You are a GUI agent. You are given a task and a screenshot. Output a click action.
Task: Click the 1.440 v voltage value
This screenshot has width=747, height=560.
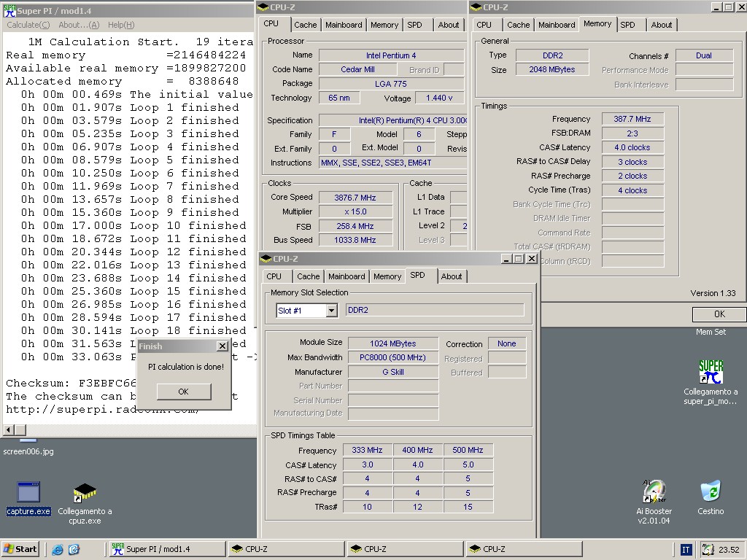(x=439, y=98)
